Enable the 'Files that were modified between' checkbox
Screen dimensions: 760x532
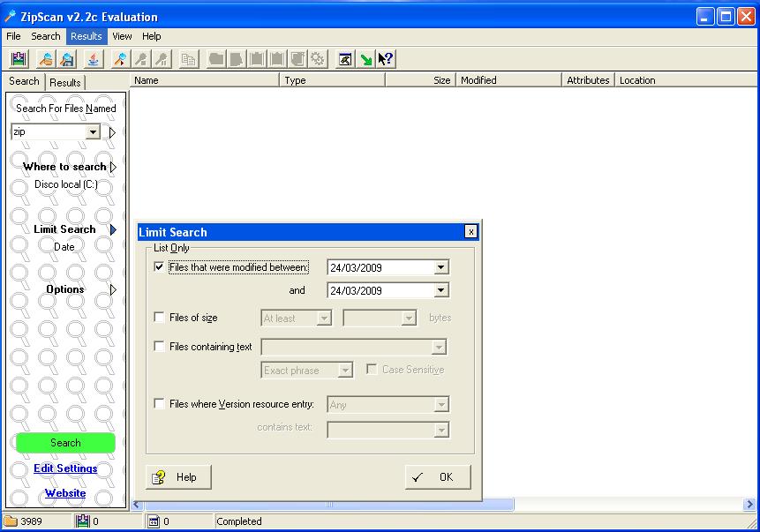click(x=159, y=266)
